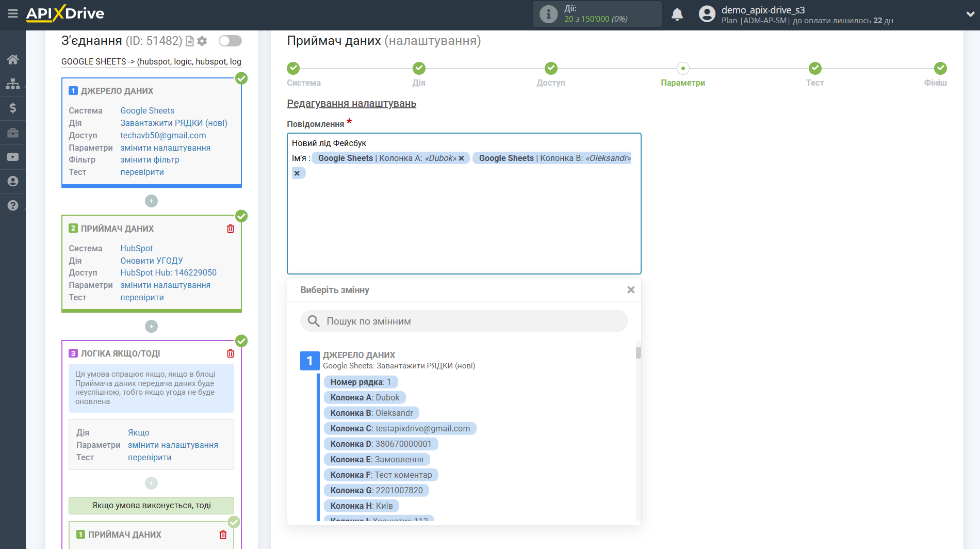The height and width of the screenshot is (549, 980).
Task: Toggle the connection on/off switch
Action: pyautogui.click(x=230, y=41)
